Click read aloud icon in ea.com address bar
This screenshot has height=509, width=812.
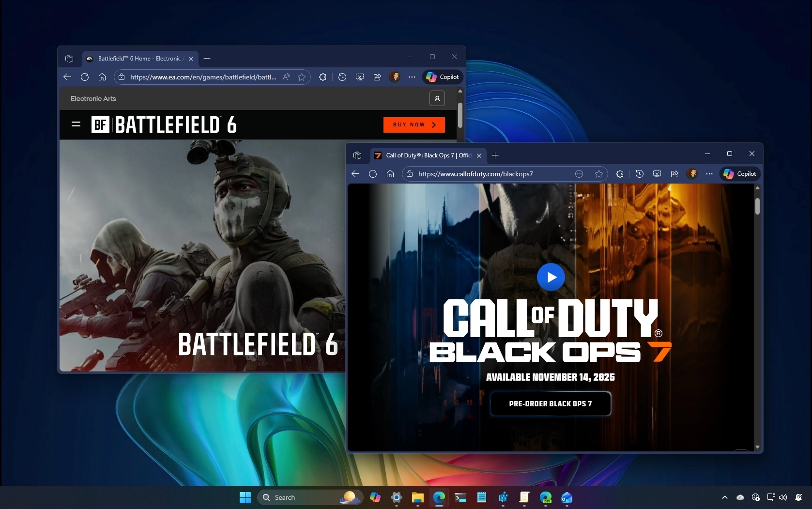[x=287, y=77]
